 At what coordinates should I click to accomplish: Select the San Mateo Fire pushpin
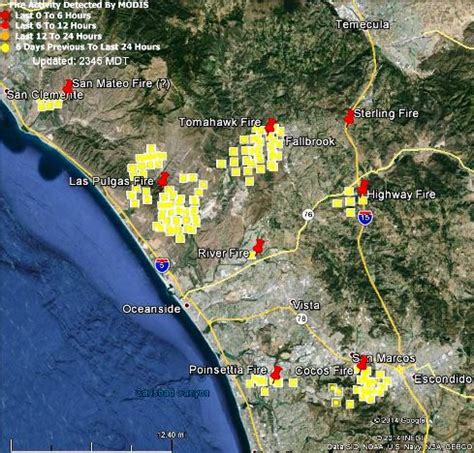click(x=68, y=87)
